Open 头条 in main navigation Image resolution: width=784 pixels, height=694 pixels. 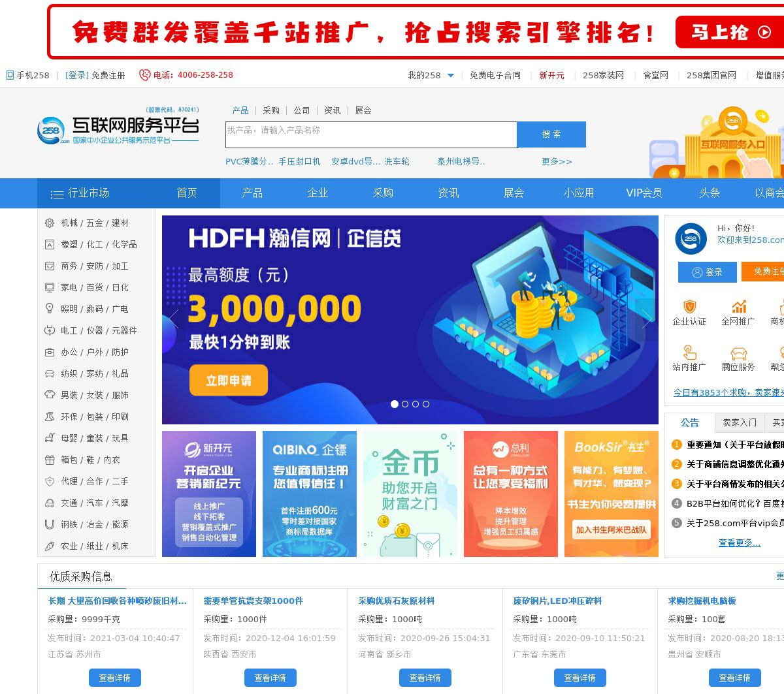(x=710, y=193)
